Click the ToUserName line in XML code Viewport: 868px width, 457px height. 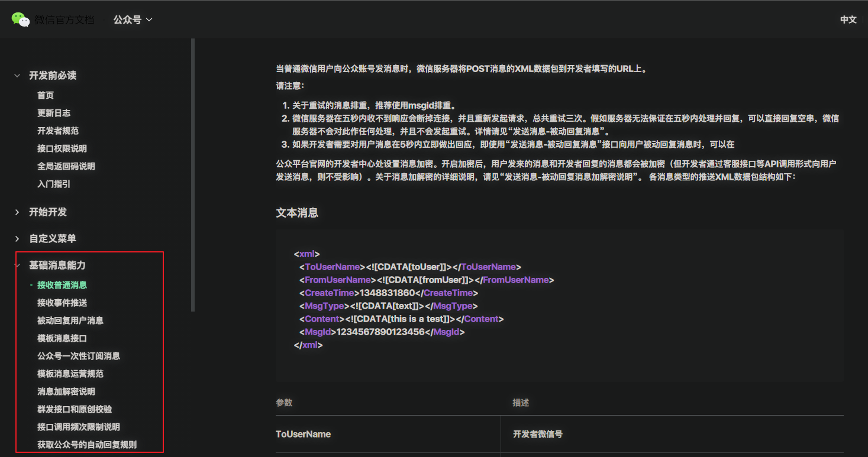click(x=410, y=267)
